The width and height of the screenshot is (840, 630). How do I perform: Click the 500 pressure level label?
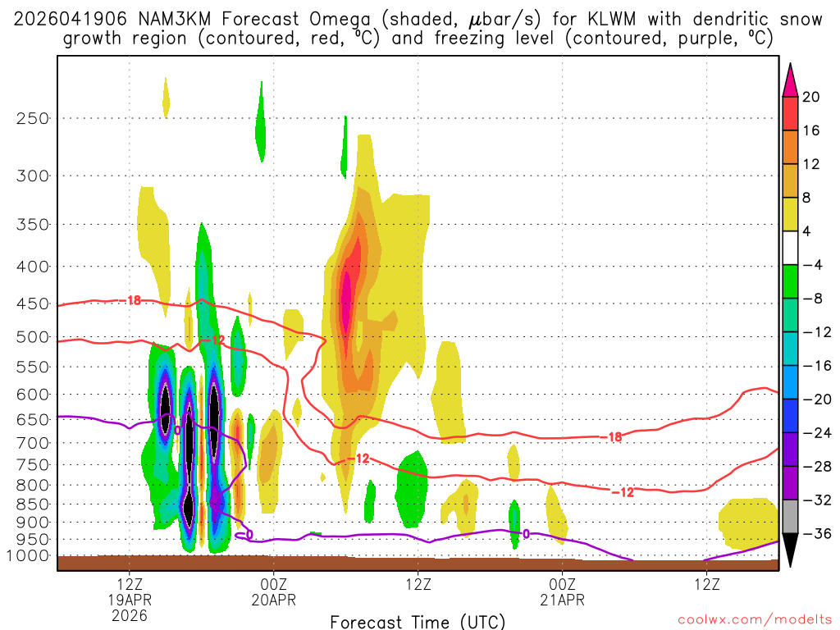click(33, 337)
